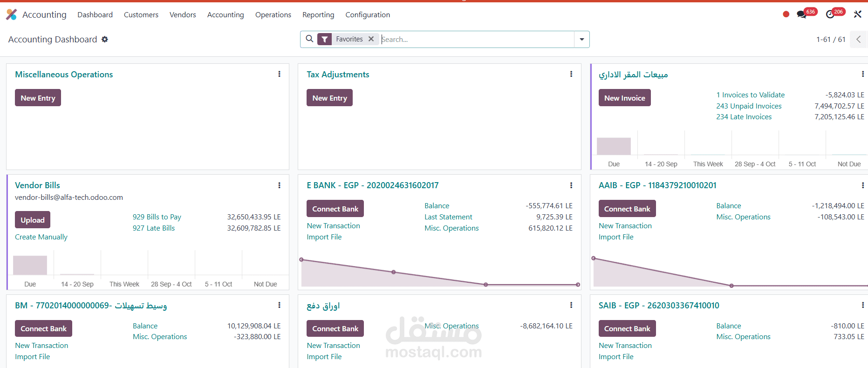The height and width of the screenshot is (368, 868).
Task: Expand the search options dropdown arrow
Action: [582, 40]
